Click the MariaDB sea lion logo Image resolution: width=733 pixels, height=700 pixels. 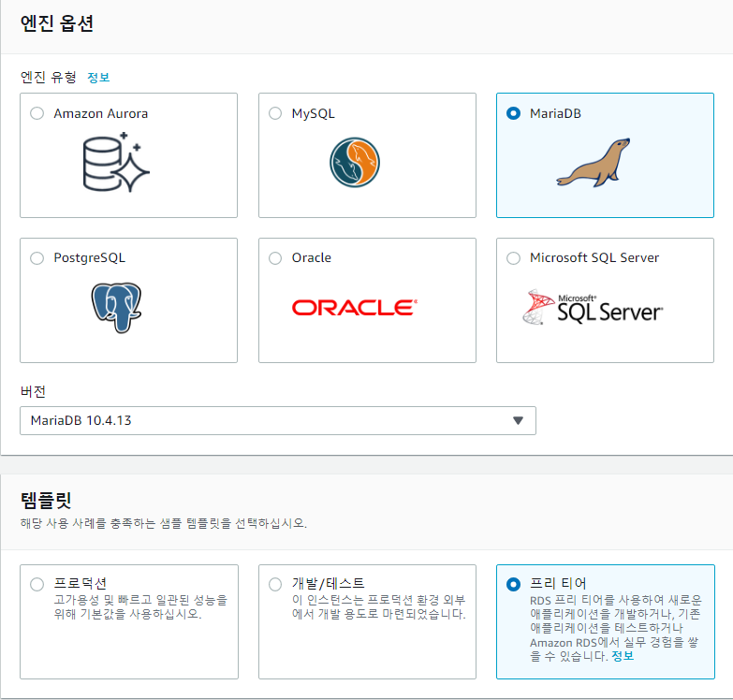[594, 163]
